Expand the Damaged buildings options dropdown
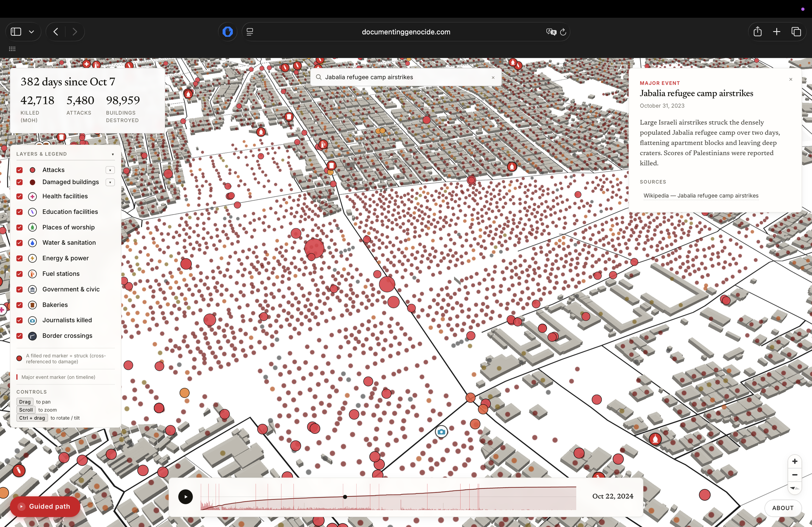 point(110,182)
